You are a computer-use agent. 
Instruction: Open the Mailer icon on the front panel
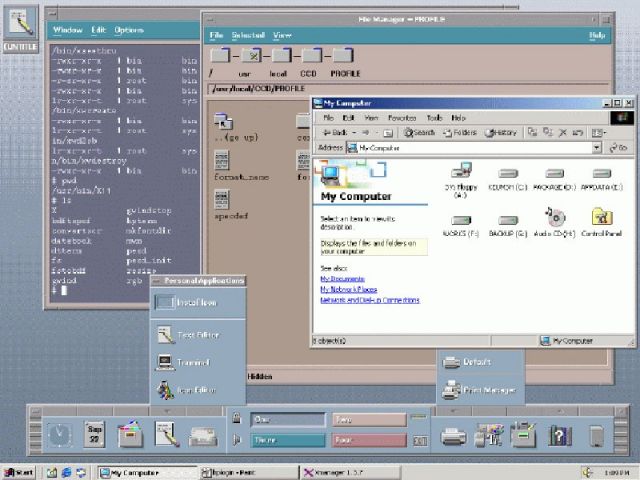pos(203,437)
